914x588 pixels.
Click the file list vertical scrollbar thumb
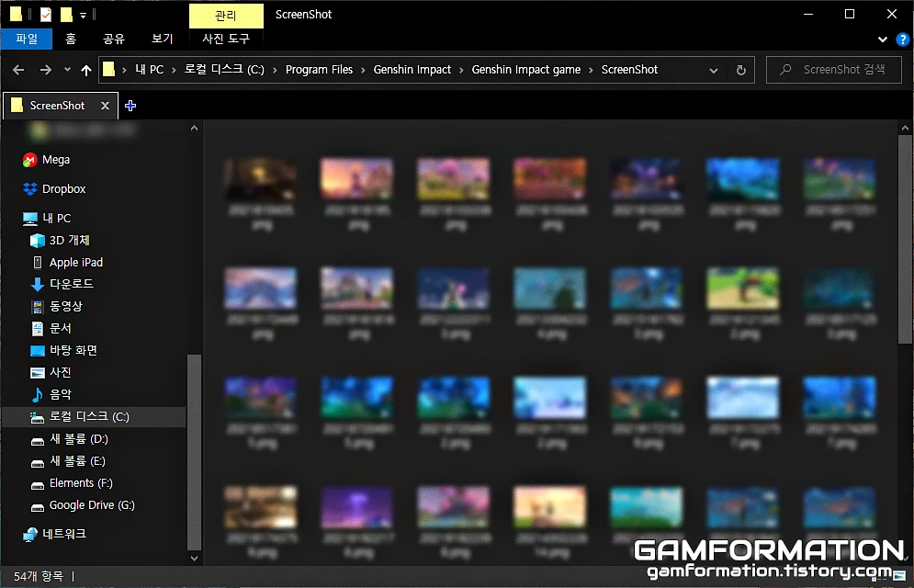[905, 239]
